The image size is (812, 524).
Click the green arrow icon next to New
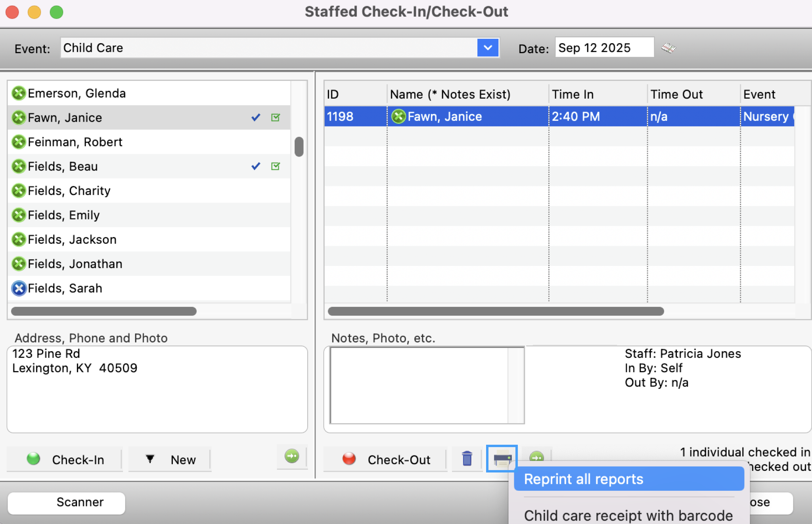[292, 457]
